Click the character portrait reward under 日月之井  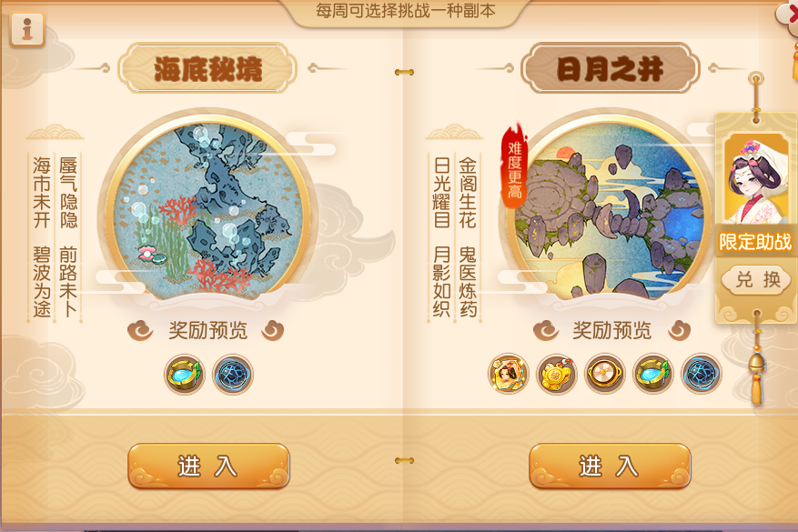(x=508, y=374)
